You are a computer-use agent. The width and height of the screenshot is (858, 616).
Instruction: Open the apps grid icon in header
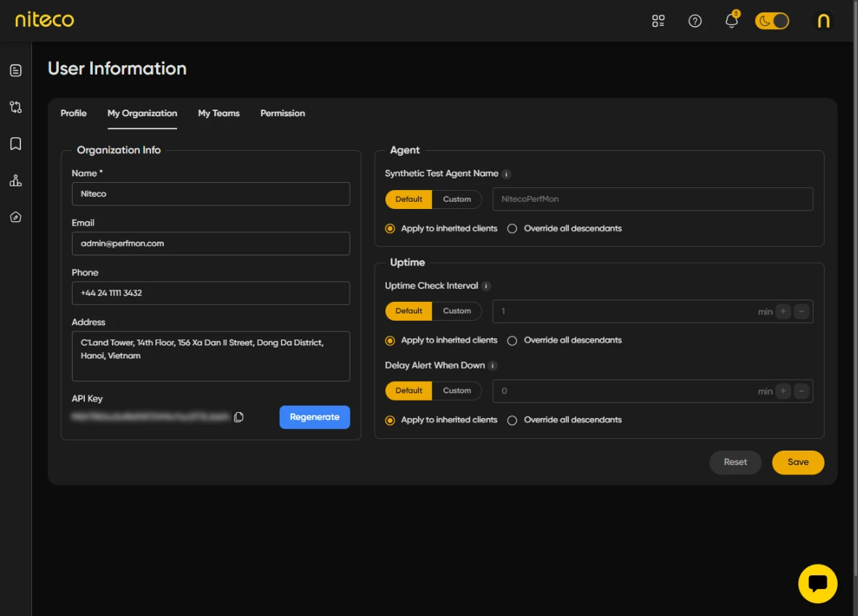coord(658,21)
